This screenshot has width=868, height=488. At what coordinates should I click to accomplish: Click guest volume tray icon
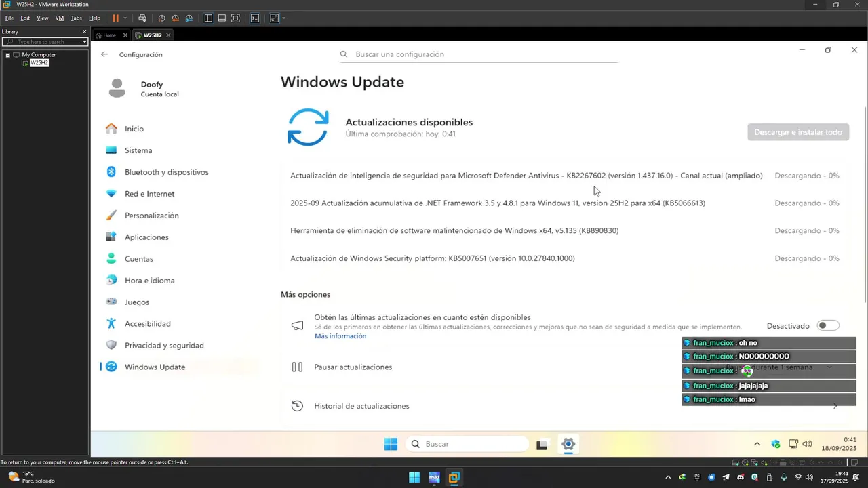807,444
